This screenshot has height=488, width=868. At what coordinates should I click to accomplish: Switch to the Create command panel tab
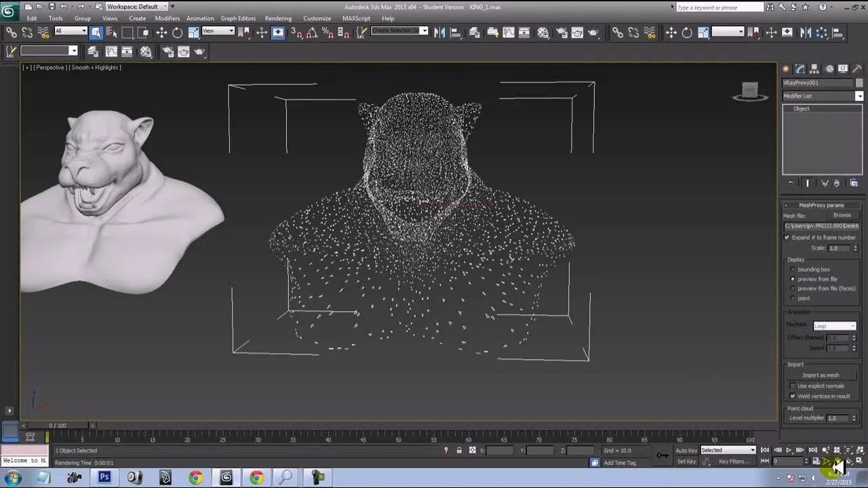click(x=787, y=68)
